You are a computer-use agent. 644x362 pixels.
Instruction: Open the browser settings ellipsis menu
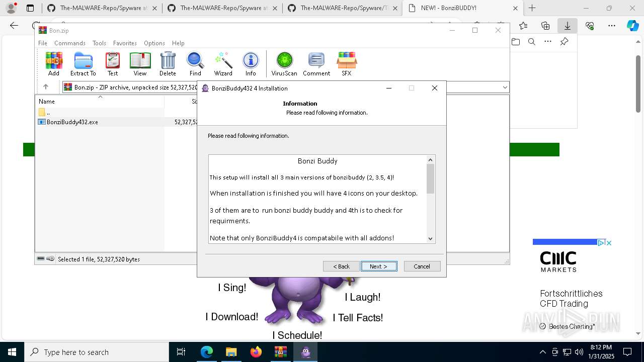612,26
